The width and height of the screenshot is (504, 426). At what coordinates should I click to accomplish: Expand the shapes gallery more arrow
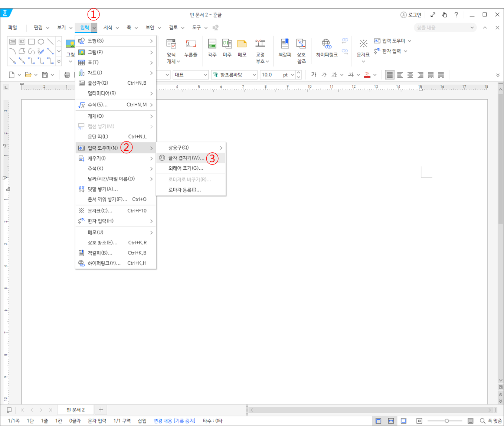click(x=59, y=61)
